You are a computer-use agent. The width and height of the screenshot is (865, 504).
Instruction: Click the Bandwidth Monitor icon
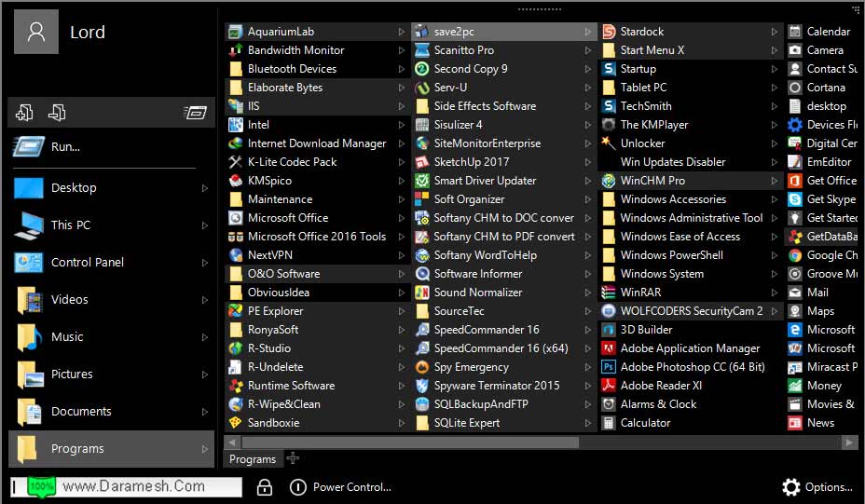236,50
